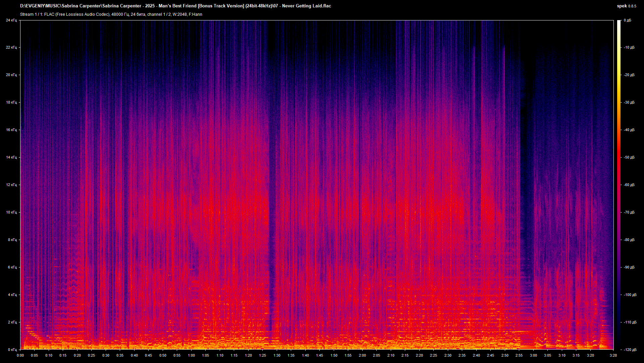Click the 6 кГц frequency axis label
Screen dimensions: 644x363
click(12, 267)
